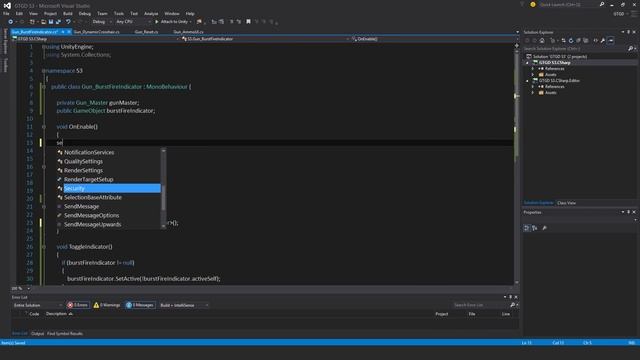Switch to the Output tab
The width and height of the screenshot is (640, 360).
point(38,333)
